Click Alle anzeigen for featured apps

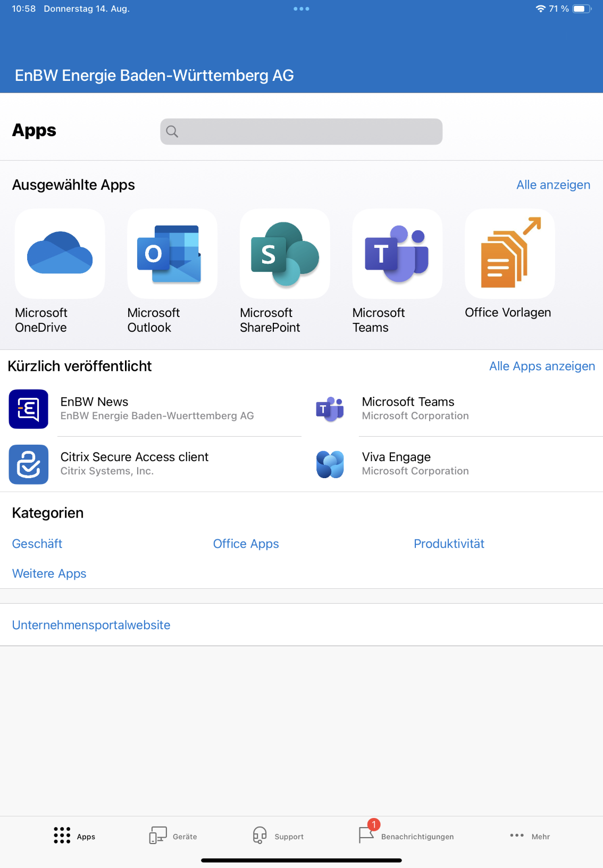tap(554, 185)
